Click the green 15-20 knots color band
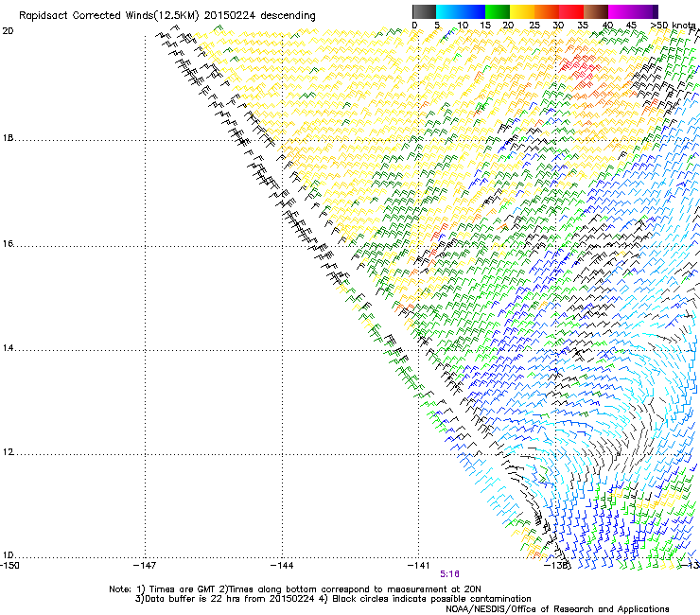 498,11
